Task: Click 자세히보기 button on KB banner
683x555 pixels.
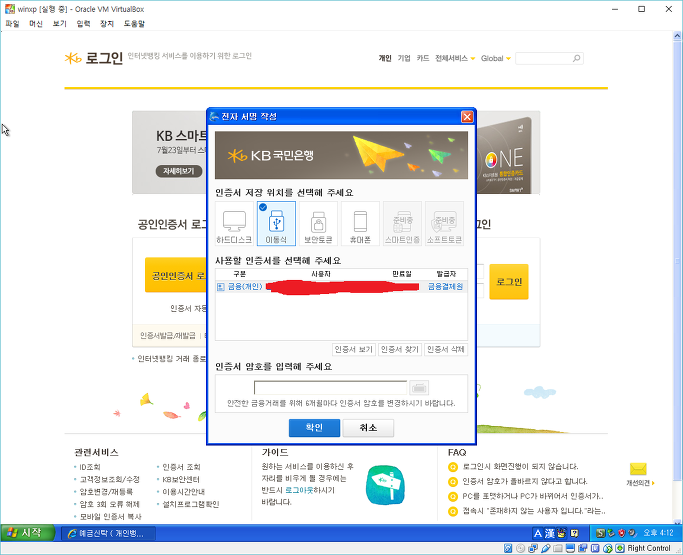Action: [x=179, y=171]
